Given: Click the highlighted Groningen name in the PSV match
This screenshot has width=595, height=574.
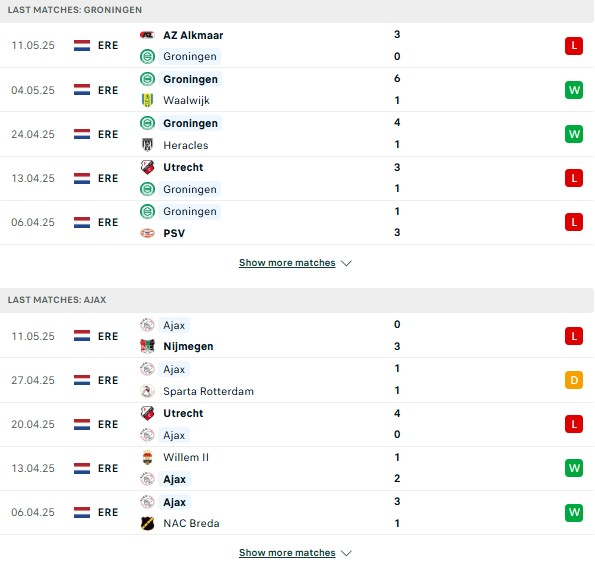Looking at the screenshot, I should pyautogui.click(x=190, y=211).
